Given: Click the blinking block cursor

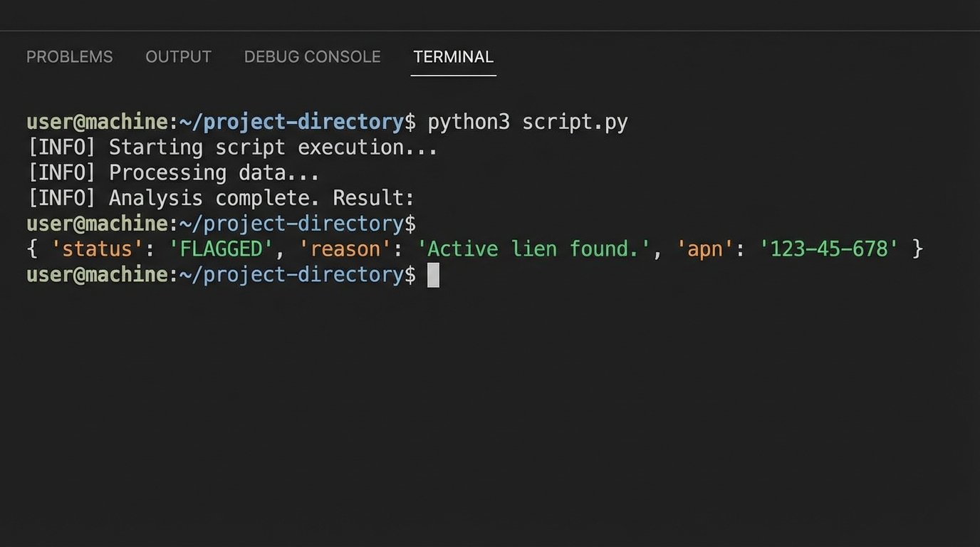Looking at the screenshot, I should [433, 275].
